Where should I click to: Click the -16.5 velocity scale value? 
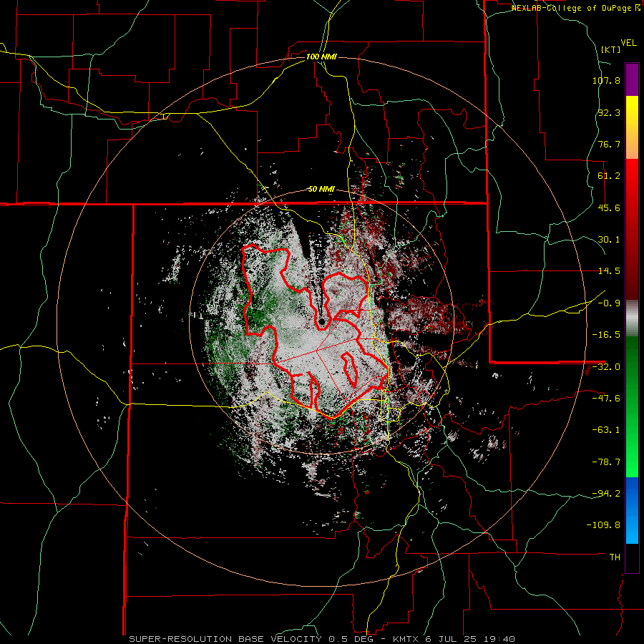coord(606,335)
